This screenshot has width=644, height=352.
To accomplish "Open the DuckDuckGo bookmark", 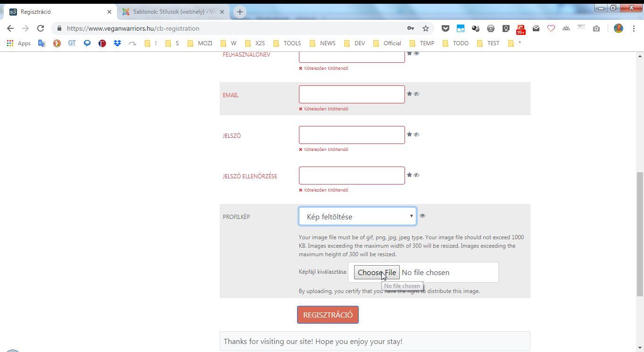I will [x=57, y=43].
